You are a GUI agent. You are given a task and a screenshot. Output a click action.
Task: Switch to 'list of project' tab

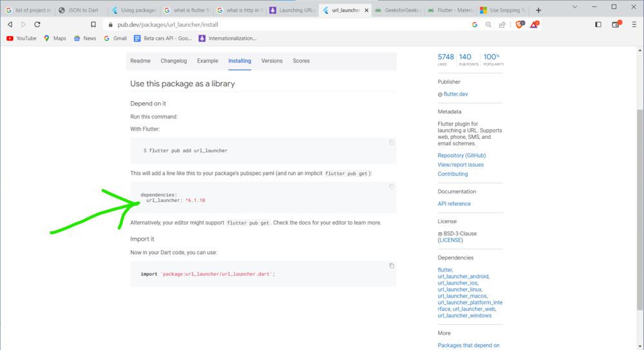click(x=28, y=10)
